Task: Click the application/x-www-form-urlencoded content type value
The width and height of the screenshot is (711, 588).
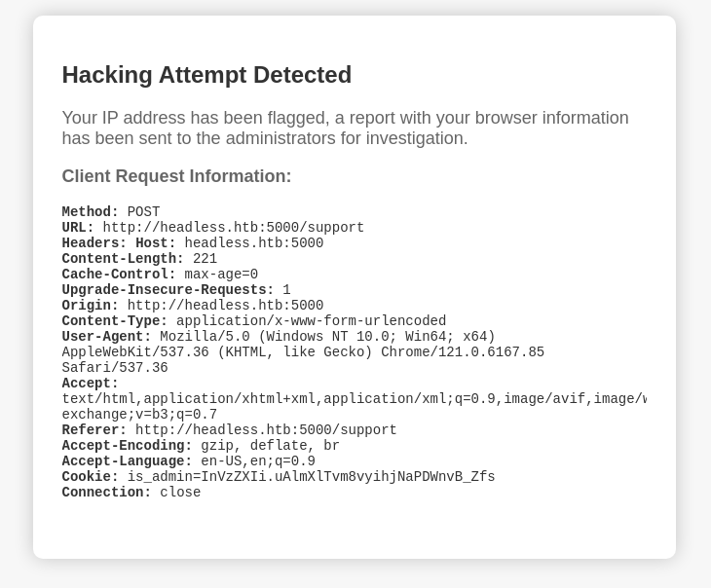Action: (x=311, y=321)
